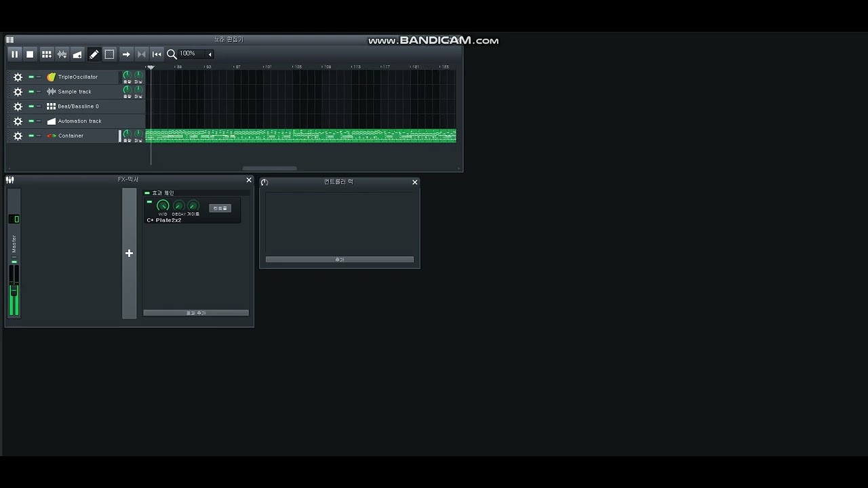
Task: Mute the Sample track
Action: (31, 91)
